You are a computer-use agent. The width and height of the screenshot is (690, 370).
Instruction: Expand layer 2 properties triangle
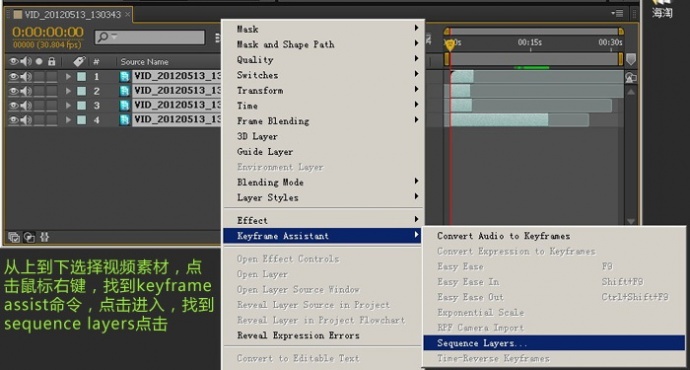click(68, 91)
